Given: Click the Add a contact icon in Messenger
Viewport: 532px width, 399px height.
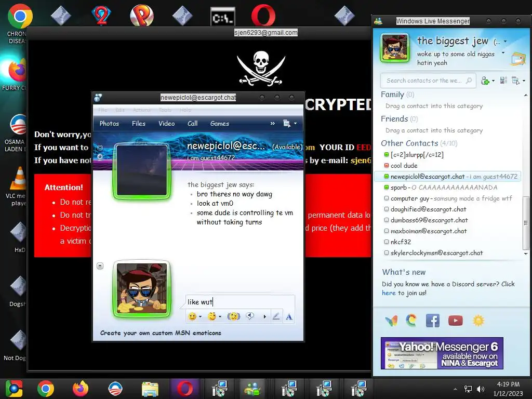Looking at the screenshot, I should [x=485, y=81].
